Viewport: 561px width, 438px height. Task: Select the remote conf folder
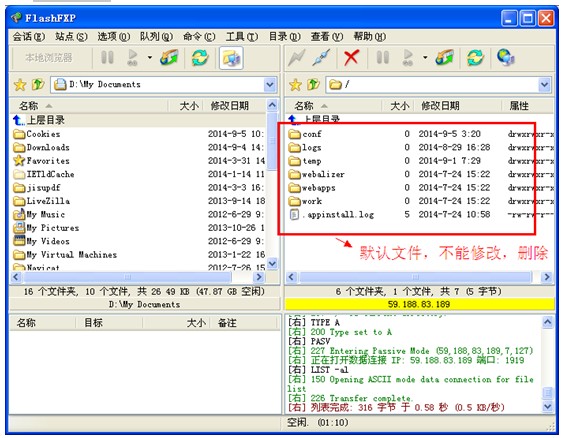(305, 134)
